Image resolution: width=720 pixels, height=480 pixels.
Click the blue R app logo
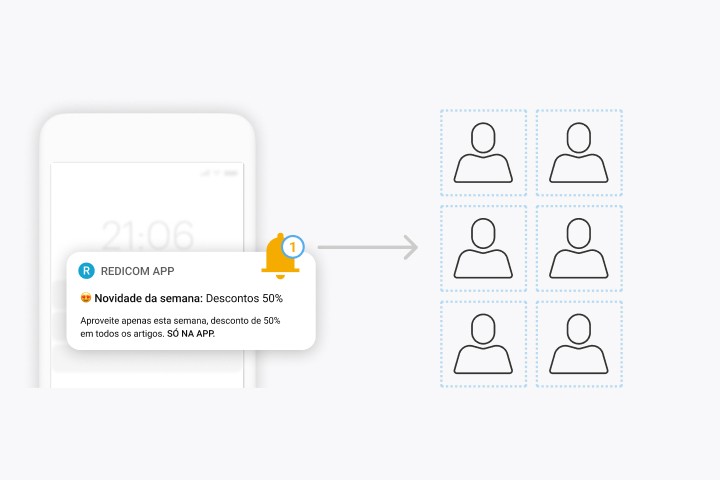coord(86,271)
